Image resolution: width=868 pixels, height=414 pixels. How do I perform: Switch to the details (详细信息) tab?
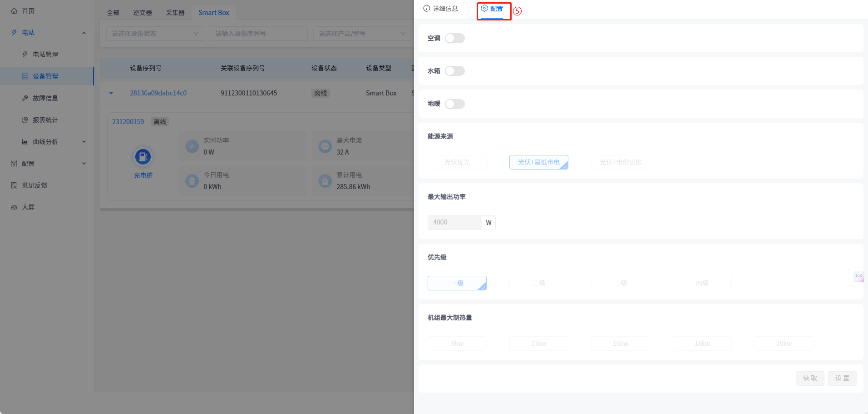tap(440, 9)
